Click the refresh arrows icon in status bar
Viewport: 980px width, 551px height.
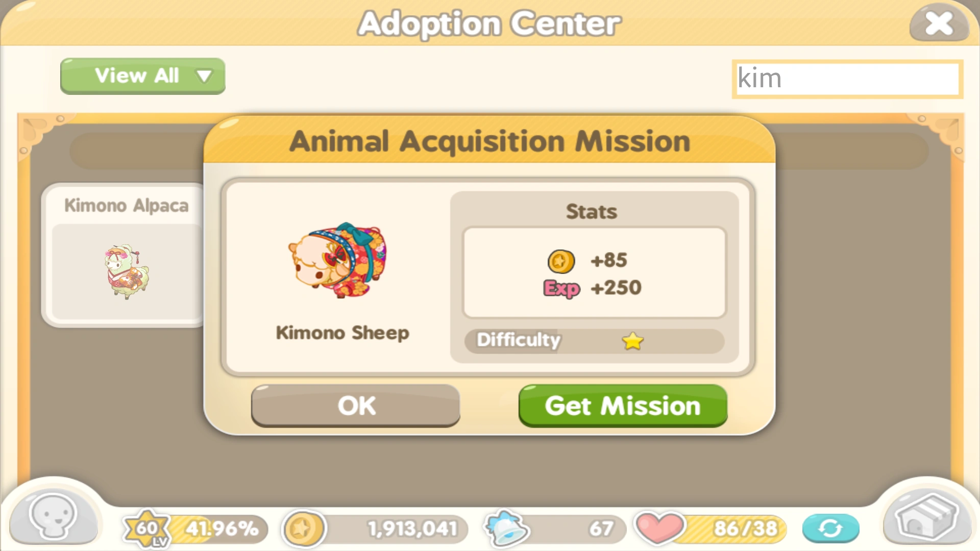(830, 529)
